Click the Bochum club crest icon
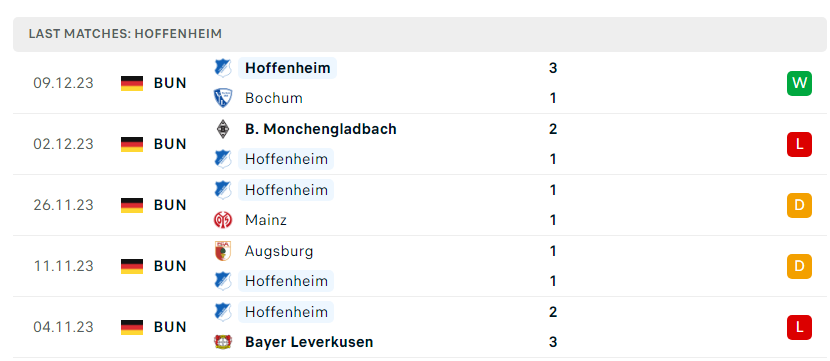 click(223, 98)
